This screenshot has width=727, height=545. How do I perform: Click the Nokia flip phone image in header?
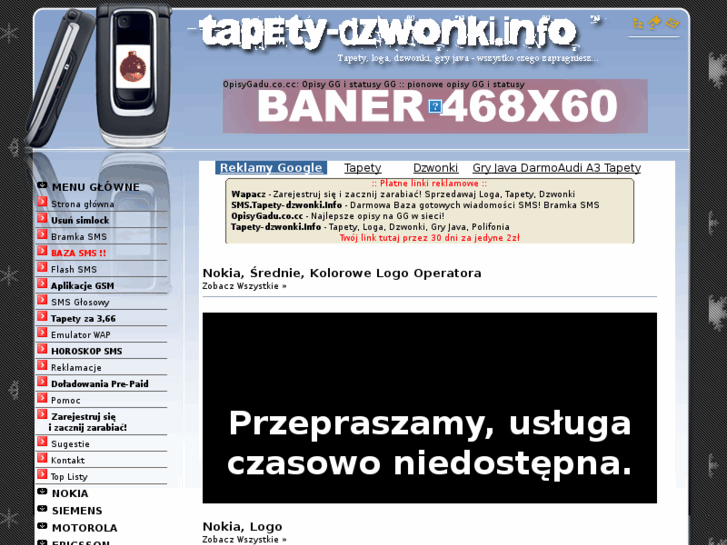click(133, 74)
